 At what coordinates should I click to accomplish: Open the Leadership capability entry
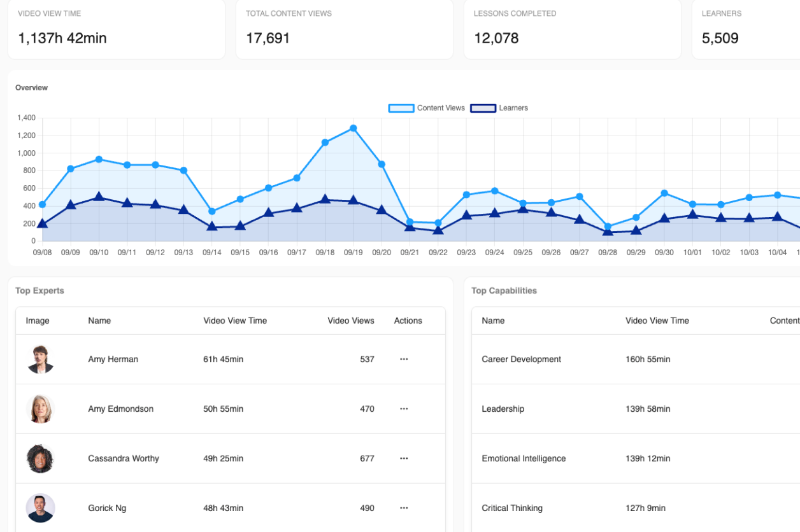[x=503, y=409]
